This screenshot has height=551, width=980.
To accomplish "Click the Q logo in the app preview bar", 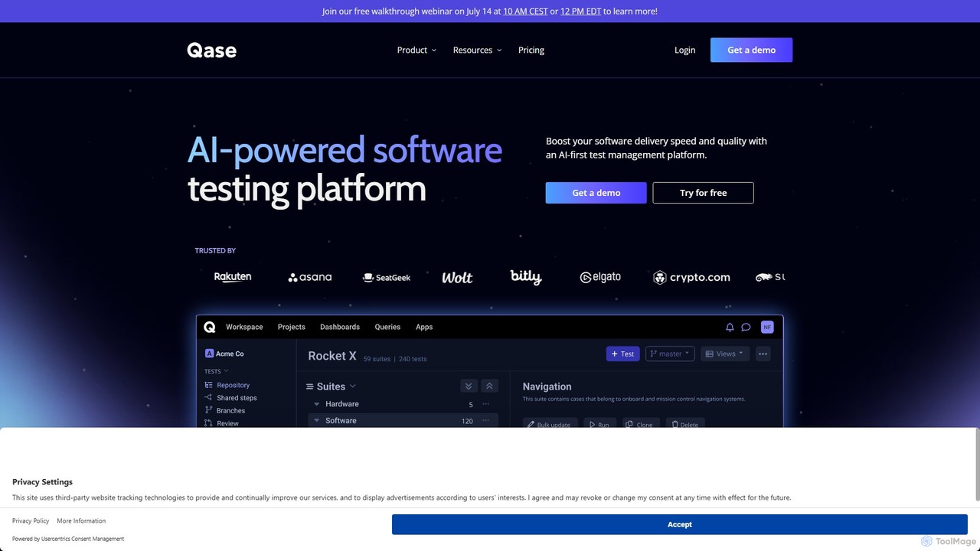I will [210, 327].
